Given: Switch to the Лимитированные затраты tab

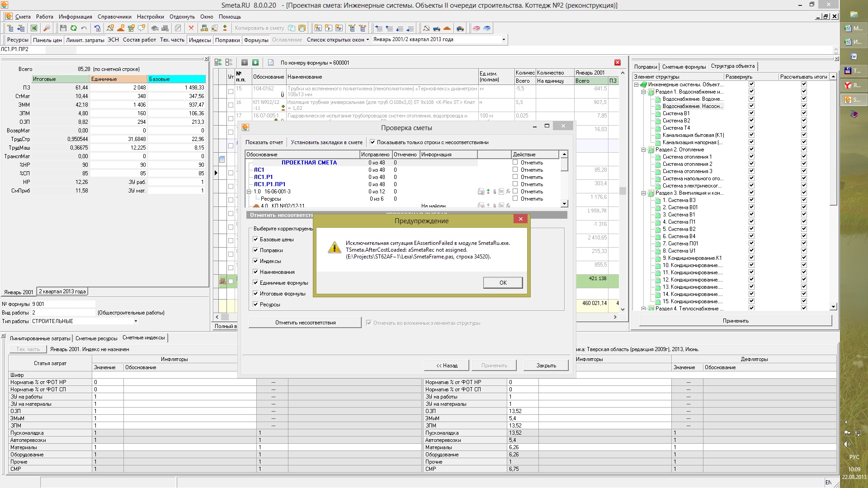Looking at the screenshot, I should pyautogui.click(x=40, y=338).
